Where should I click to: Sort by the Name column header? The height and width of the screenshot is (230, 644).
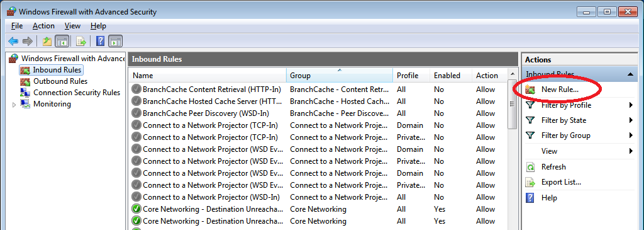[208, 76]
